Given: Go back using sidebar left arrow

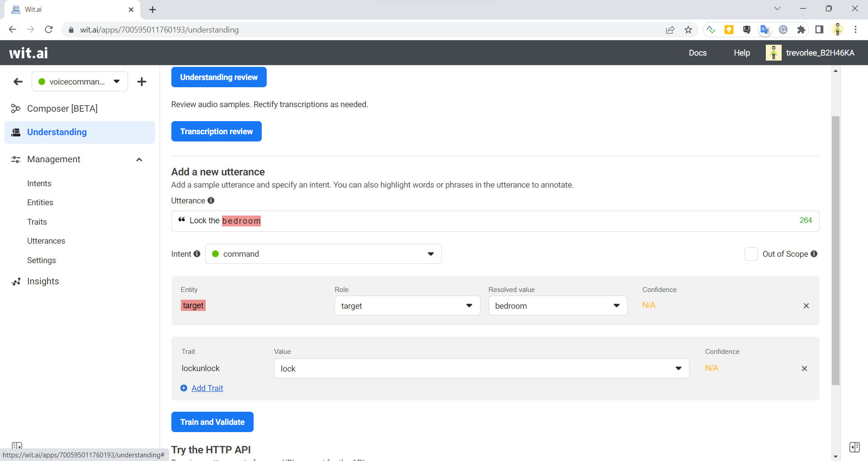Looking at the screenshot, I should pos(18,82).
